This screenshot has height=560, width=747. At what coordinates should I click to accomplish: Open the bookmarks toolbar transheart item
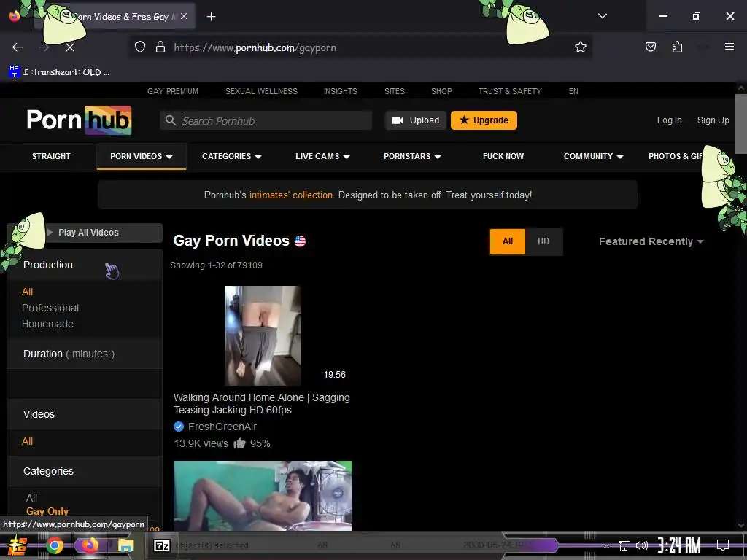tap(59, 72)
